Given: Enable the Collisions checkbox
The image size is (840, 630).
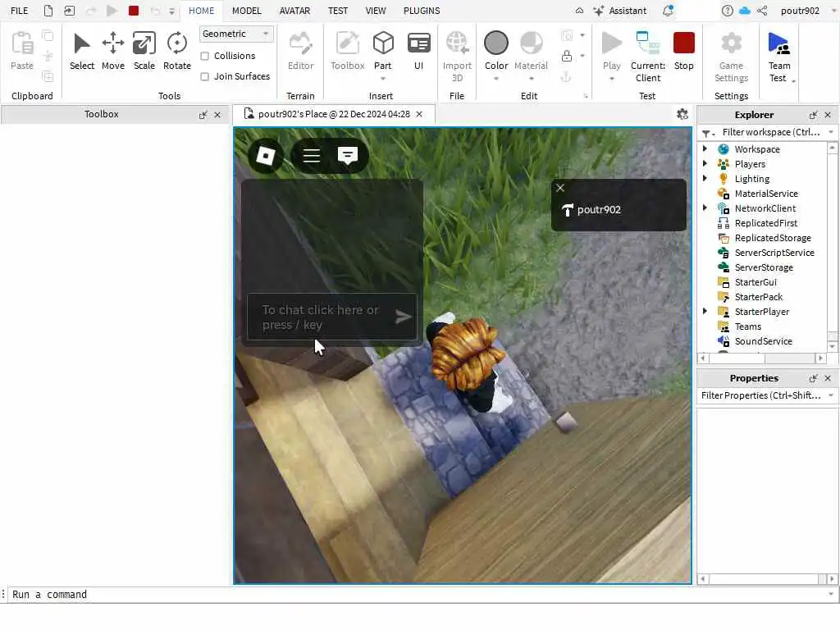Looking at the screenshot, I should click(x=204, y=57).
